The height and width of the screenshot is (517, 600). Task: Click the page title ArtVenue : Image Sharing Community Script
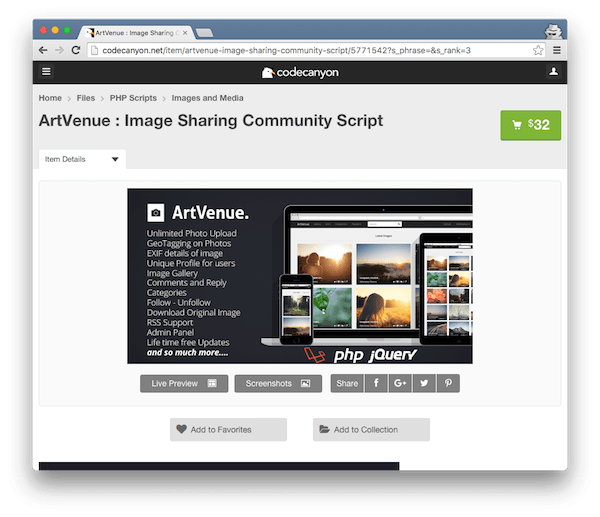coord(211,121)
